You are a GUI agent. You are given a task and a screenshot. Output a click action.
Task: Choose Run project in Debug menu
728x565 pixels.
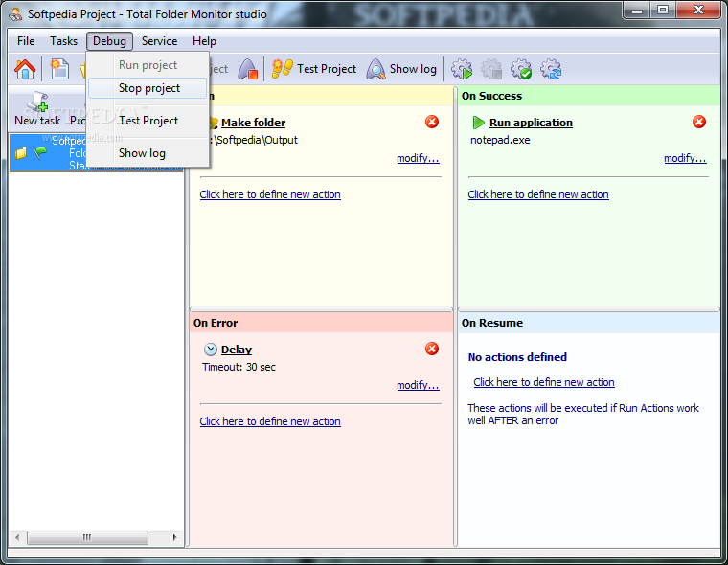148,64
